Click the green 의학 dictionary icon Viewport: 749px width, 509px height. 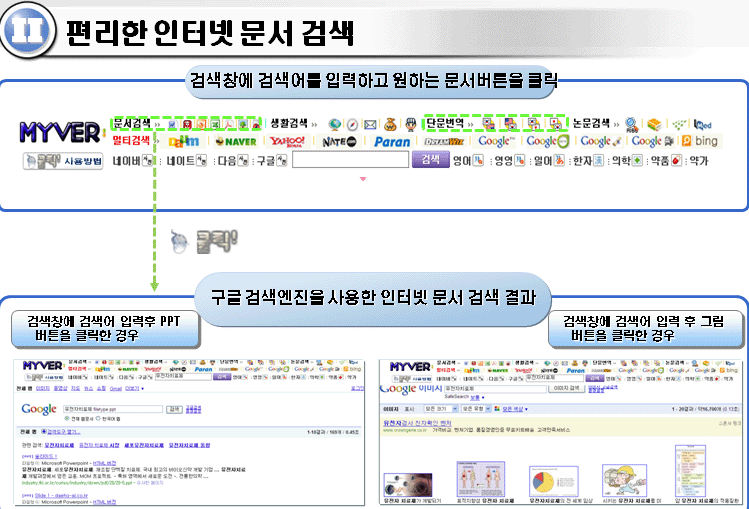637,160
